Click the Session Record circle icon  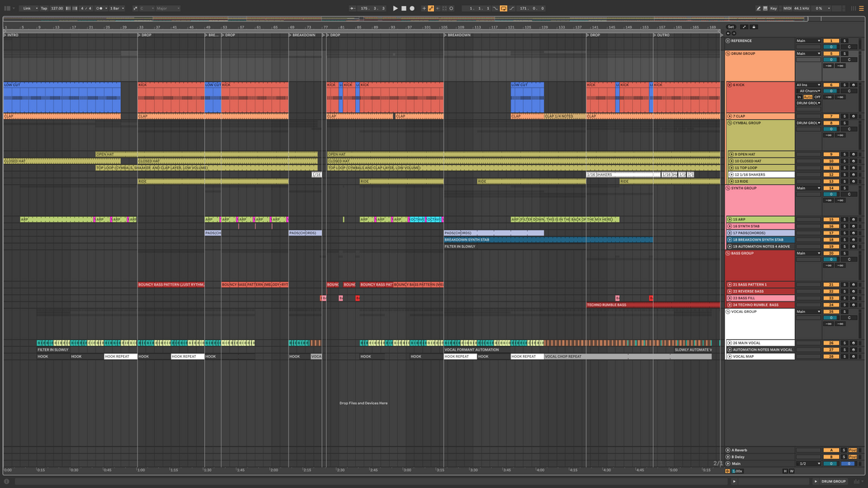pyautogui.click(x=451, y=8)
